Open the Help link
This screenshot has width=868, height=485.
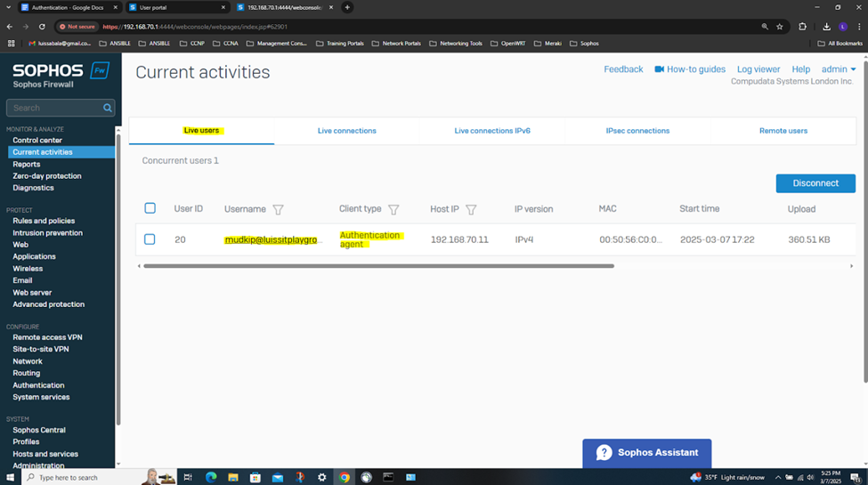(x=800, y=69)
